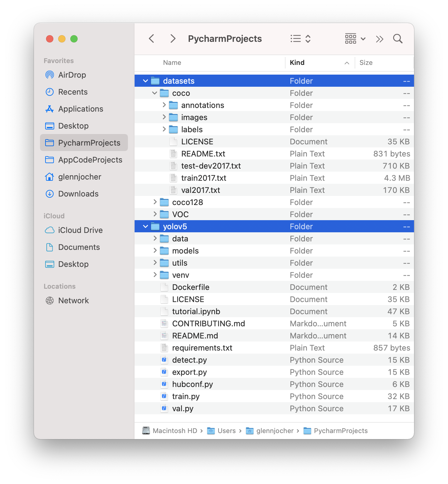Click Users in the path bar
Screen dimensions: 448x484
(221, 431)
